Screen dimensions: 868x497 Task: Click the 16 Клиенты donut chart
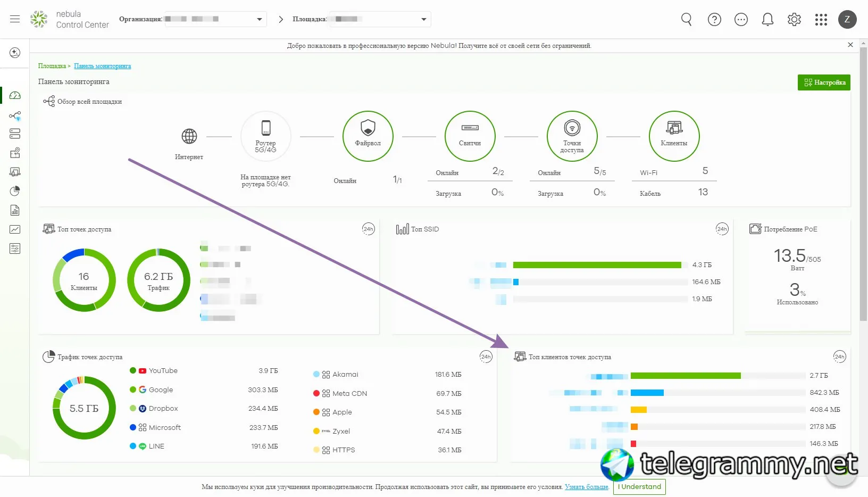click(x=84, y=280)
